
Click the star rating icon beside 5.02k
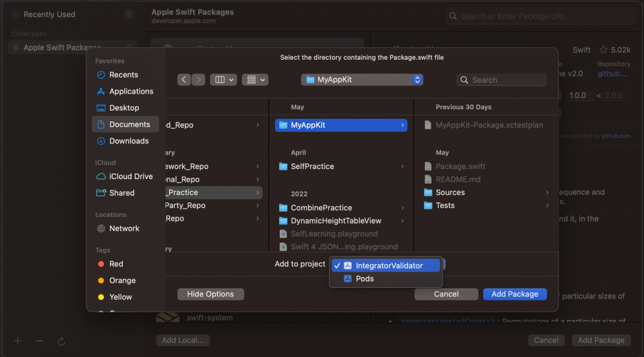pos(603,50)
